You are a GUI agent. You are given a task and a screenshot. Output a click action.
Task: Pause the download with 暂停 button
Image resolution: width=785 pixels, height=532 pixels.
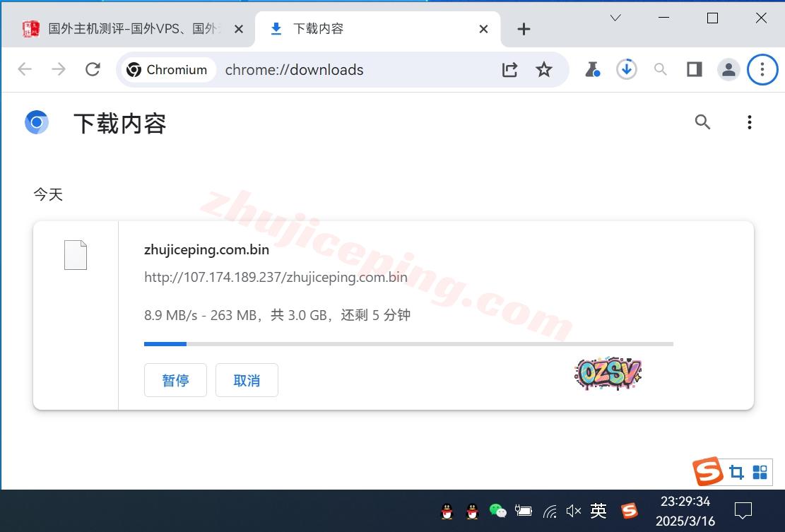(175, 380)
